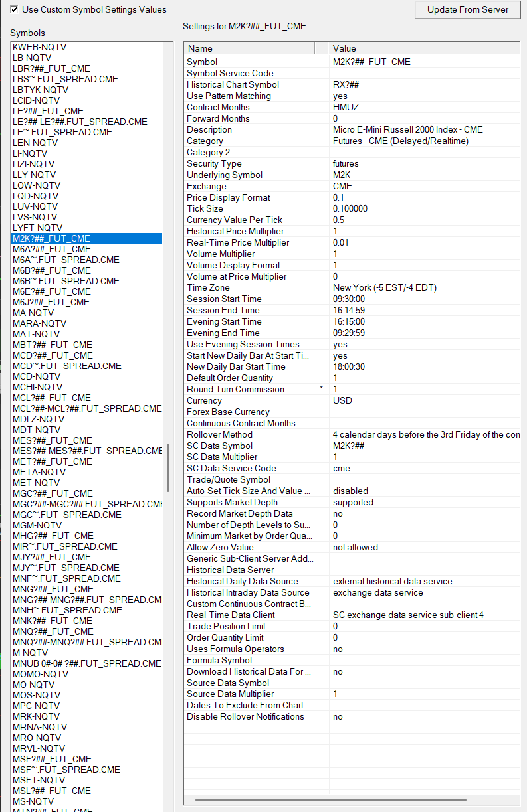Select LOW-NQTV in the symbols list
527x812 pixels.
(37, 185)
